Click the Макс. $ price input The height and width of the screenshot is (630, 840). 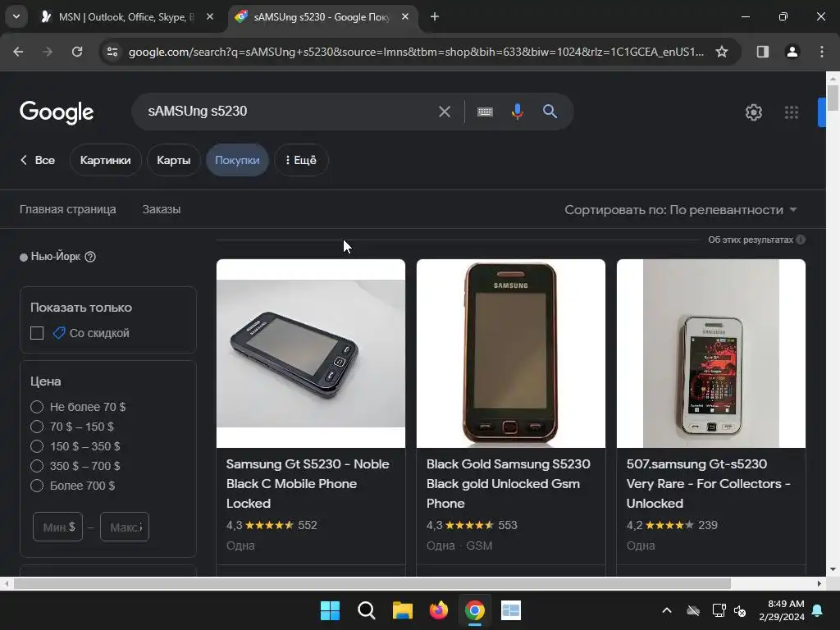point(125,527)
